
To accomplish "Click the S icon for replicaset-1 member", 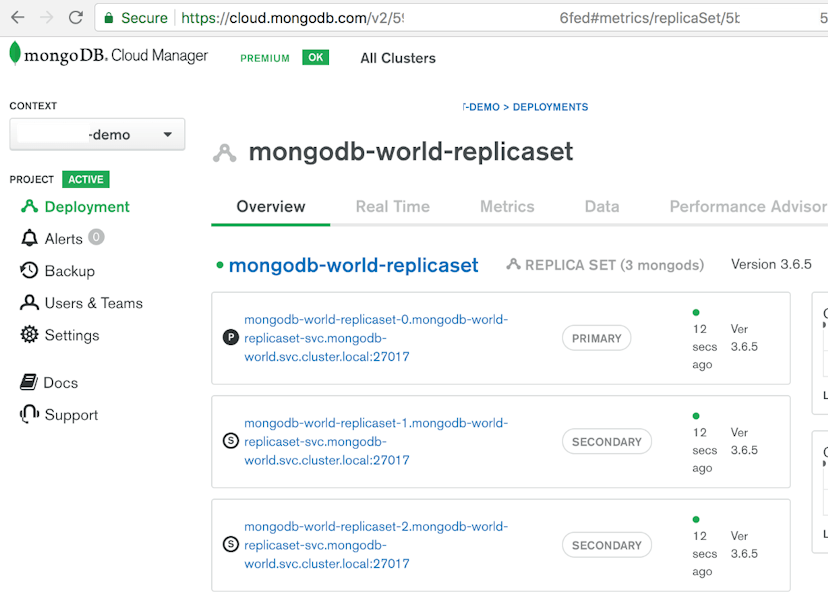I will click(x=231, y=440).
